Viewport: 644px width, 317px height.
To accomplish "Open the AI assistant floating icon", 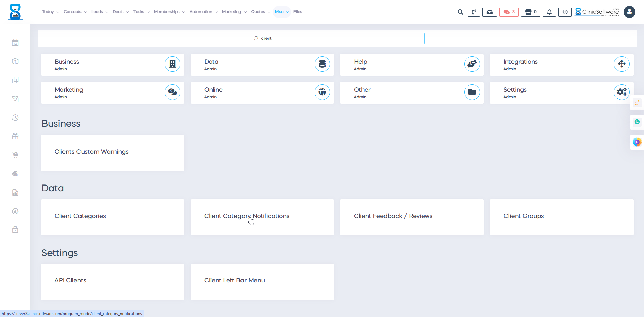I will pos(637,142).
